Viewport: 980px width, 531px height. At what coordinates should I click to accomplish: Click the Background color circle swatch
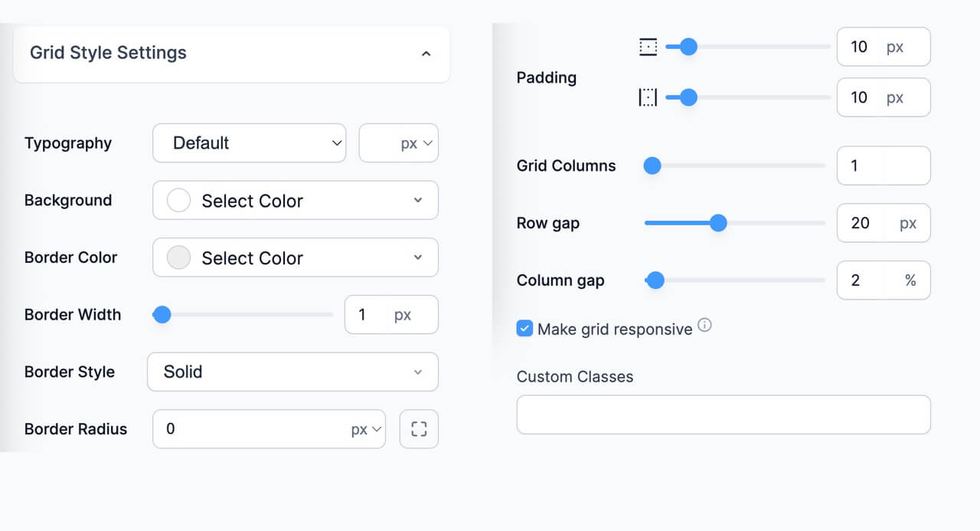click(178, 200)
